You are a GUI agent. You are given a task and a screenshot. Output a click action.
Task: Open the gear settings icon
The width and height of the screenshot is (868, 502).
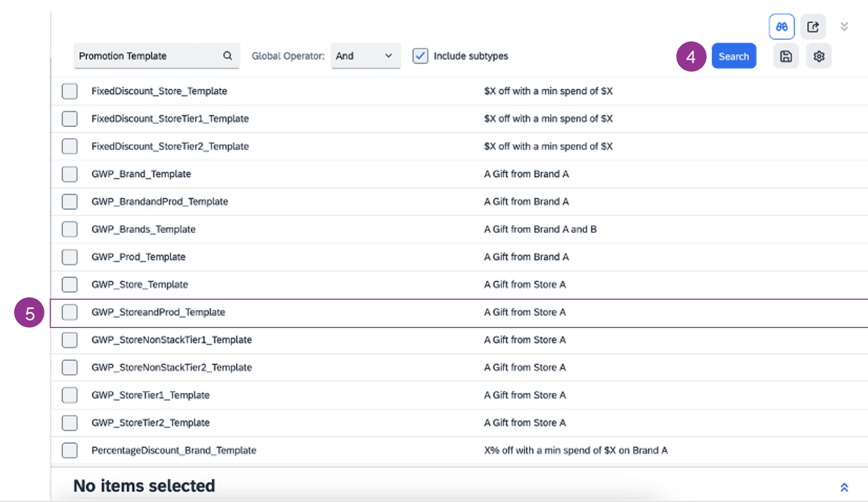pyautogui.click(x=818, y=56)
